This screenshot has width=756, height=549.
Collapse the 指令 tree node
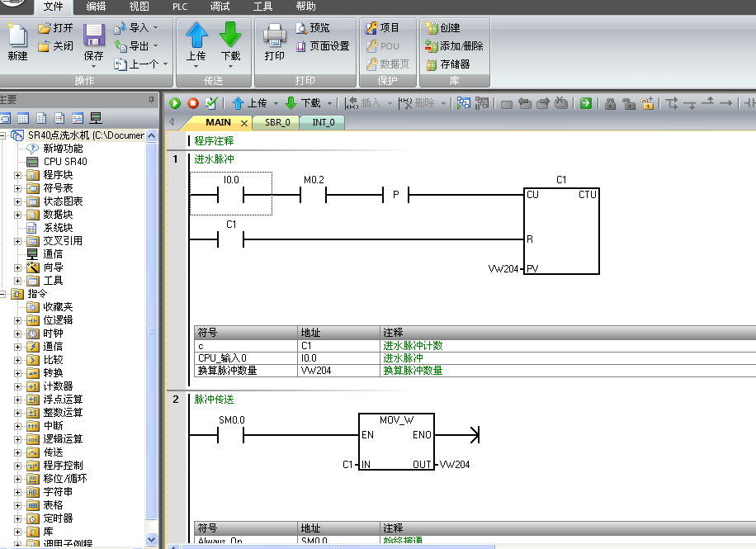[2, 294]
